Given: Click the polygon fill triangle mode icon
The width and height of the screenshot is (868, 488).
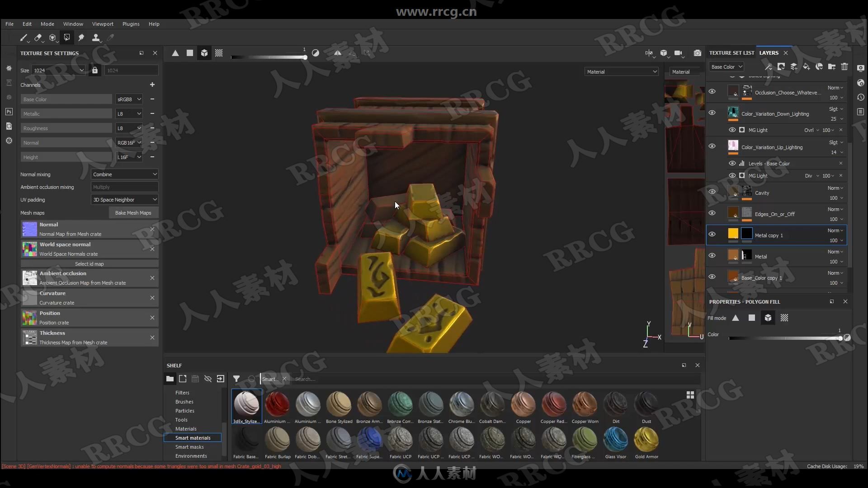Looking at the screenshot, I should [735, 318].
